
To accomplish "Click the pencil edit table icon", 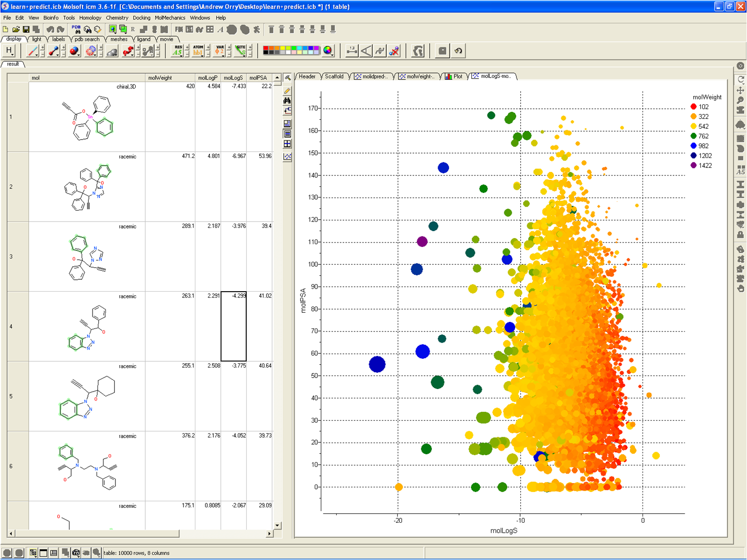I will (x=287, y=90).
